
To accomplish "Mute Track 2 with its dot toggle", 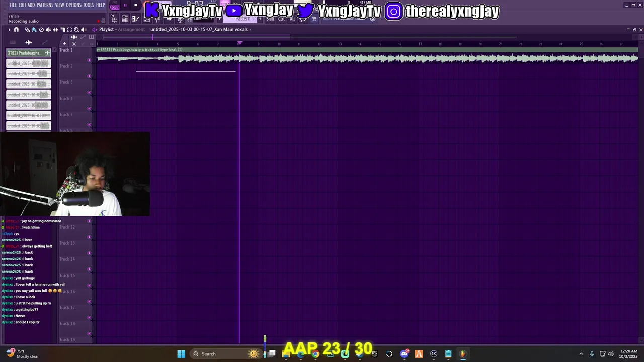I will [x=89, y=76].
